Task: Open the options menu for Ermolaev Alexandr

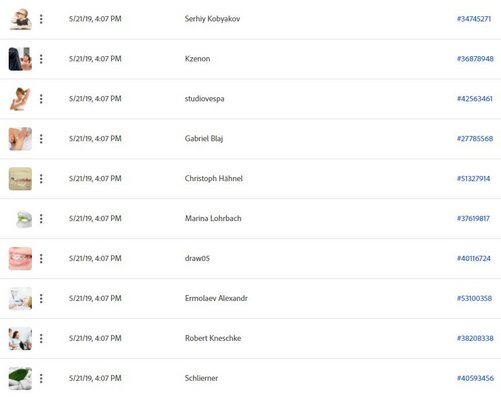Action: pos(41,298)
